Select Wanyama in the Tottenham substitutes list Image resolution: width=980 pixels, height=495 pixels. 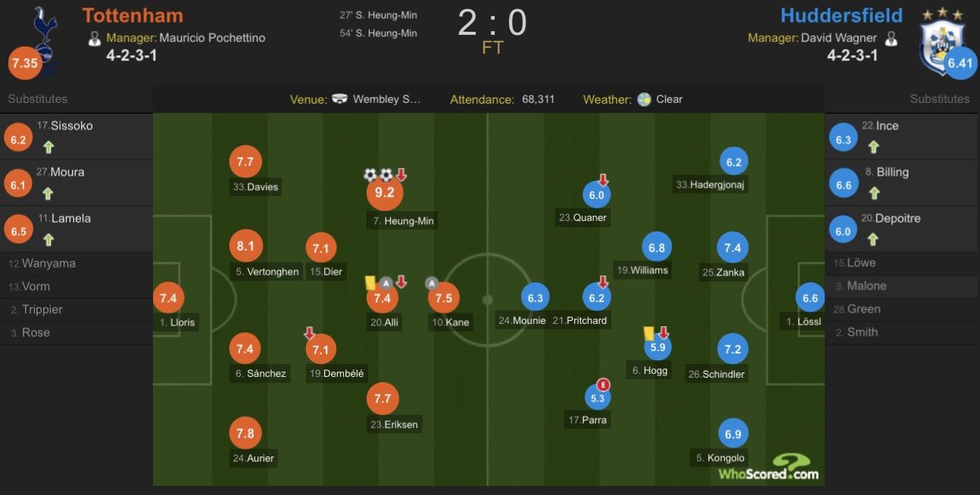click(48, 263)
